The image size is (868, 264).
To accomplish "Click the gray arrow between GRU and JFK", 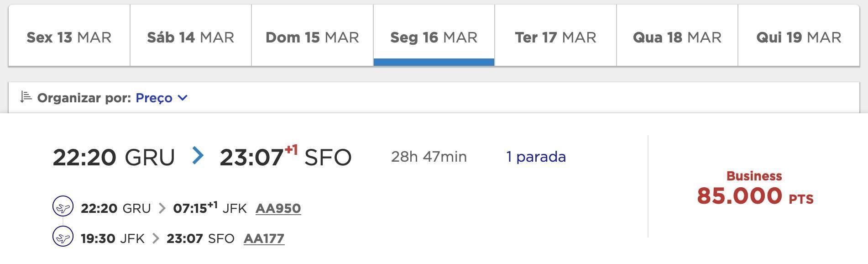I will [x=162, y=209].
